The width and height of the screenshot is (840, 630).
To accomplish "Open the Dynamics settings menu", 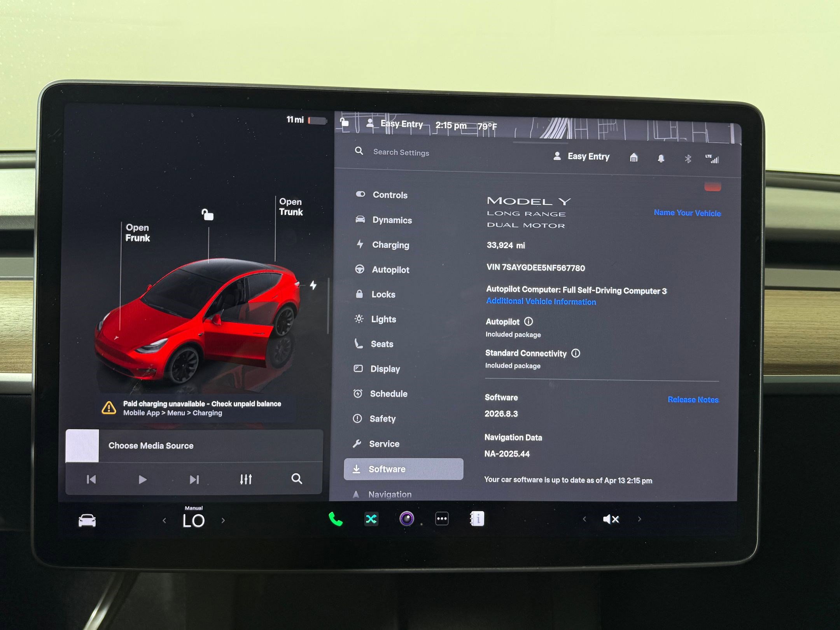I will pyautogui.click(x=383, y=220).
